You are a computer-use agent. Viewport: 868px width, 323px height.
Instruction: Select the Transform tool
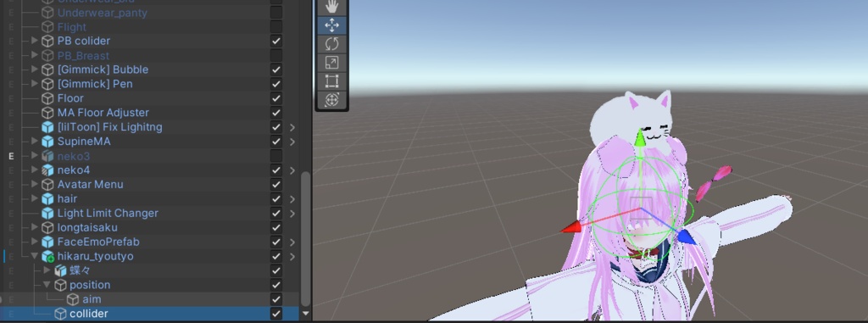(x=331, y=100)
